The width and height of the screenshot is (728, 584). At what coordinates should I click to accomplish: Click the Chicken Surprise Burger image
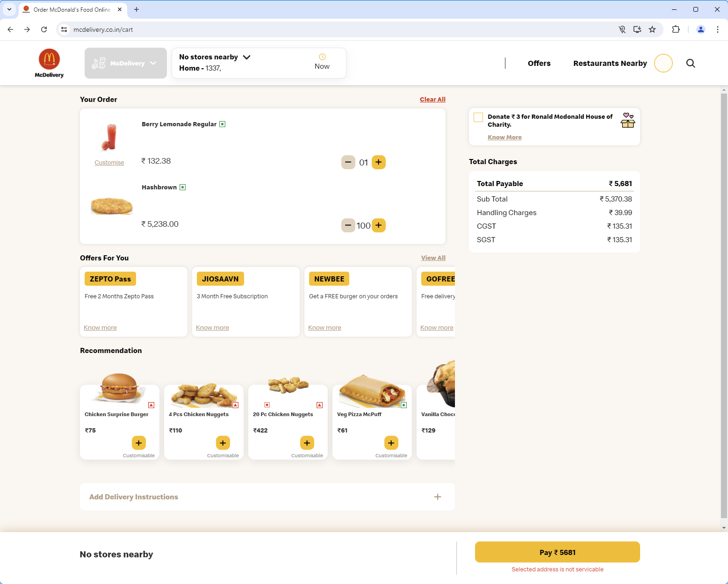click(120, 388)
